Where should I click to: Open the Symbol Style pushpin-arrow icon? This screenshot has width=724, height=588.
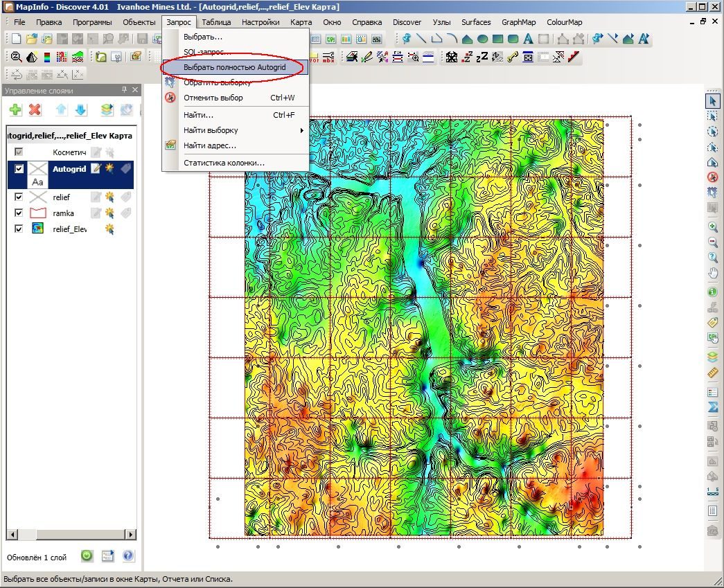597,39
